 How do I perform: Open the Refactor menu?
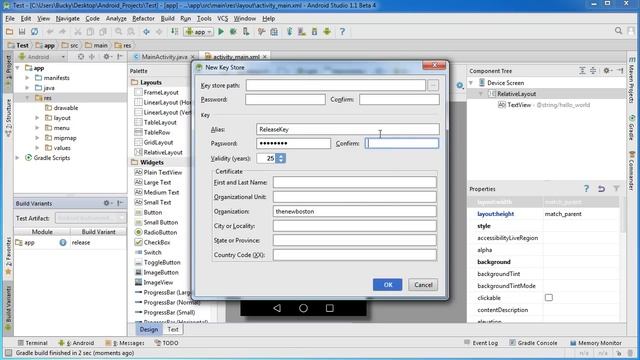(x=143, y=18)
